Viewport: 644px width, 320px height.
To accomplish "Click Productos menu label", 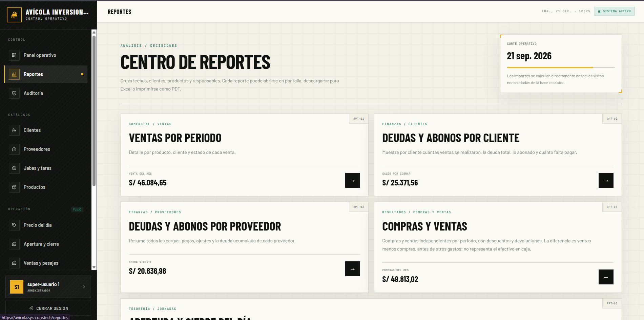I will pyautogui.click(x=35, y=187).
